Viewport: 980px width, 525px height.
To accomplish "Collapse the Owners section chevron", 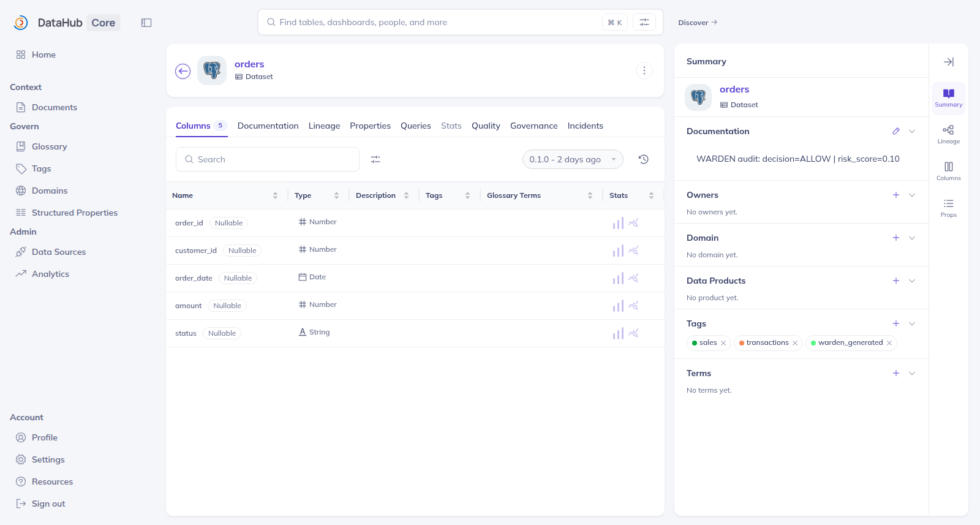I will pyautogui.click(x=912, y=195).
